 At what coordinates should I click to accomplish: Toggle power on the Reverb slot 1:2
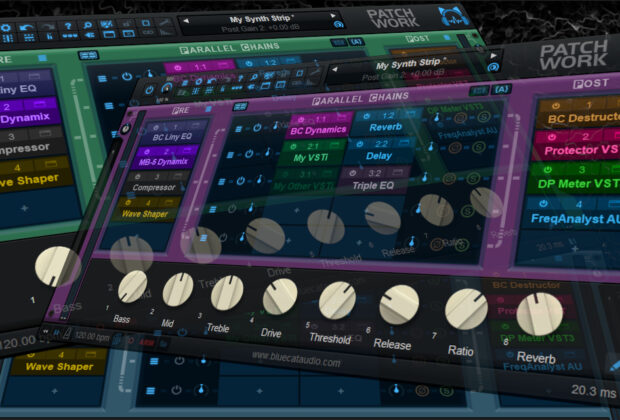pyautogui.click(x=366, y=115)
